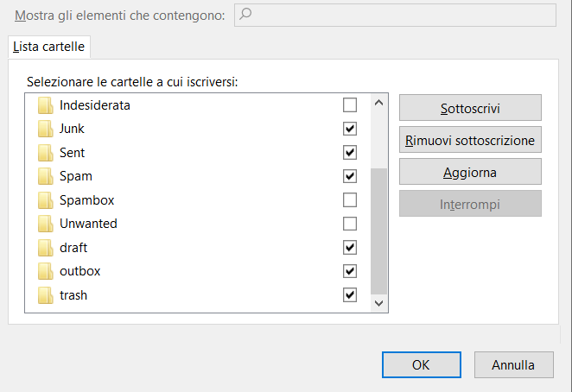Enable the Indesiderata subscription checkbox
Viewport: 572px width, 392px height.
coord(350,105)
